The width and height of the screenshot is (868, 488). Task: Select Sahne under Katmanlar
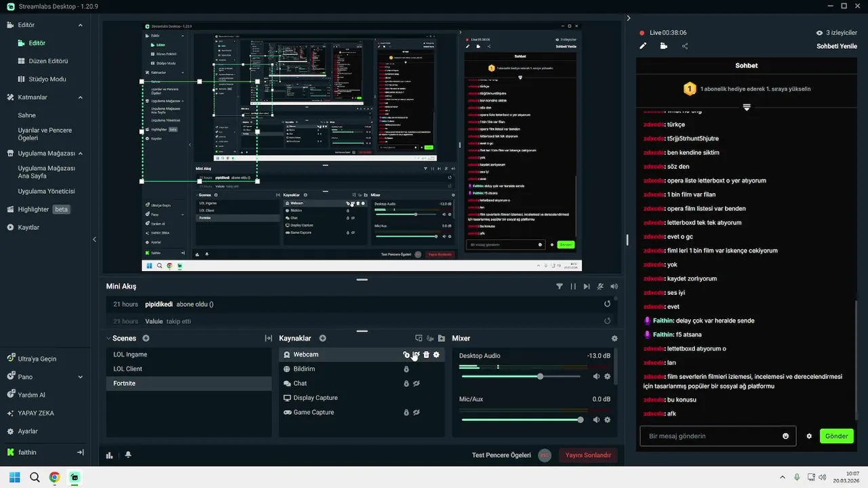click(x=26, y=116)
